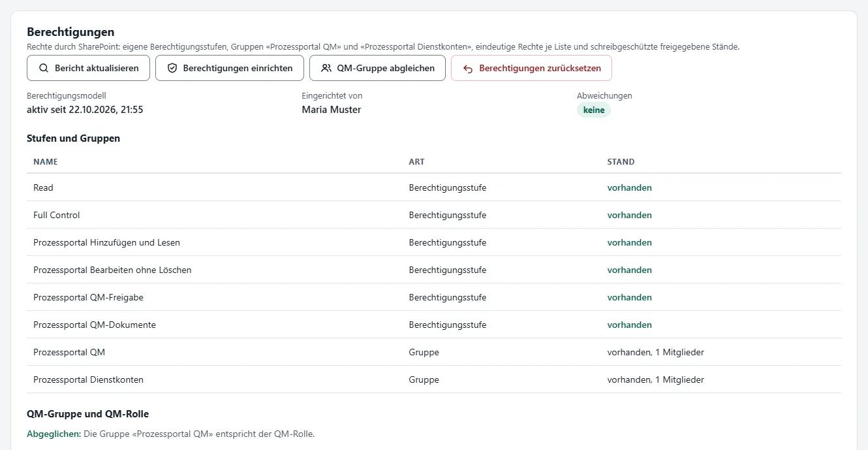Select the "Prozessportal QM" group row name
This screenshot has height=450, width=868.
pos(69,352)
